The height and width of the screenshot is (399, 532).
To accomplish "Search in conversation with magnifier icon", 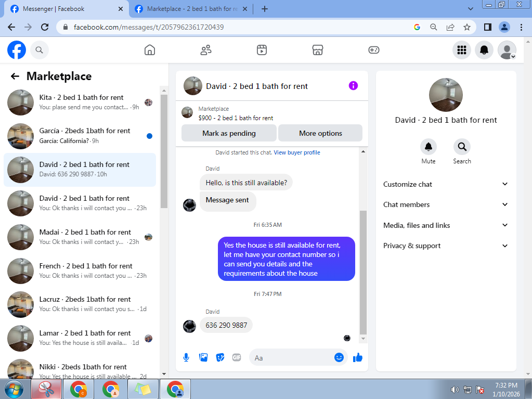I will tap(462, 147).
